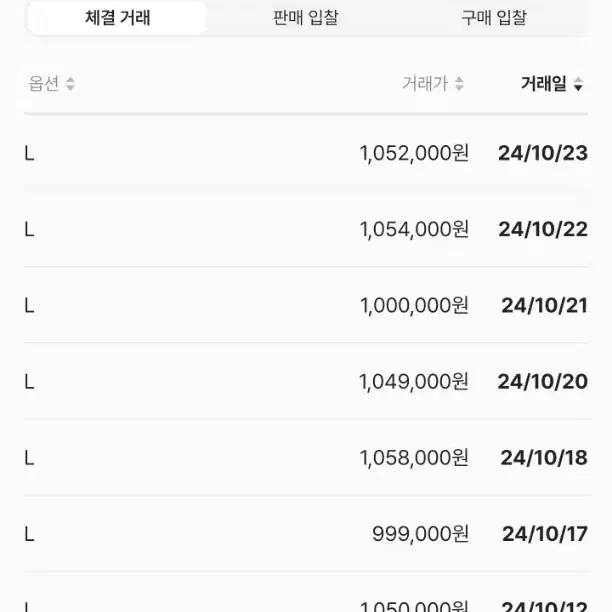Click the 1,049,000원 price entry
The image size is (612, 612).
click(414, 381)
